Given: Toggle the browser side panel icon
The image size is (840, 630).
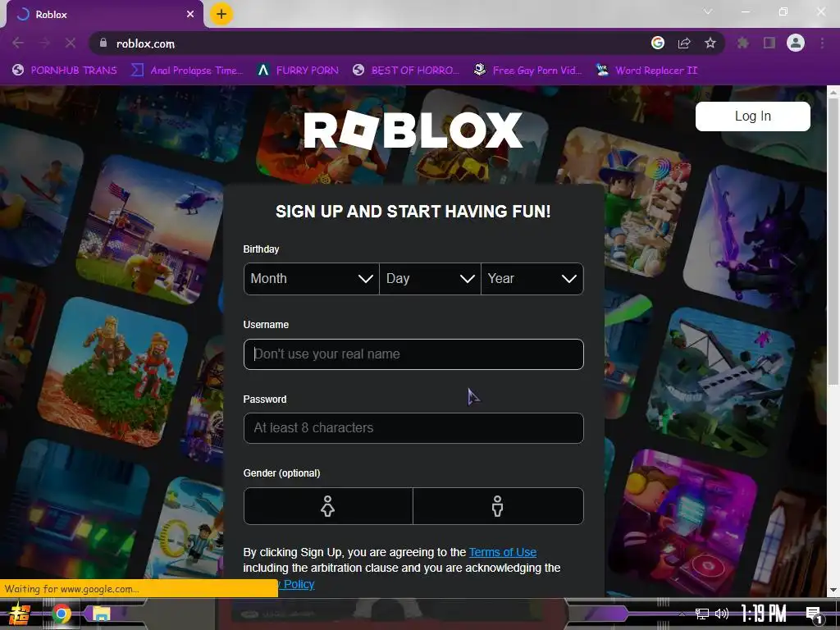Looking at the screenshot, I should pos(769,43).
